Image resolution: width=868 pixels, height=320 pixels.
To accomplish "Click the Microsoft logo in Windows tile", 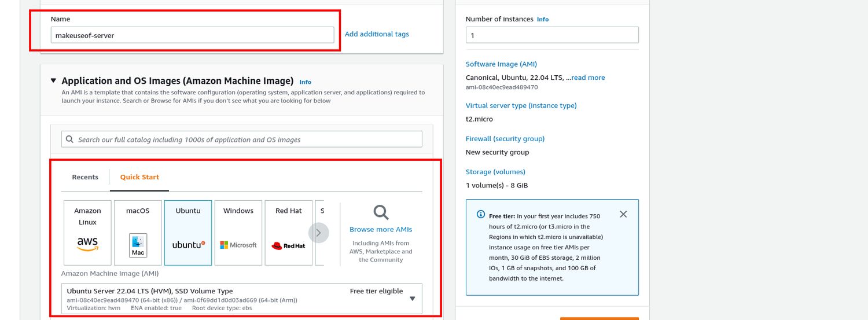I will 238,245.
